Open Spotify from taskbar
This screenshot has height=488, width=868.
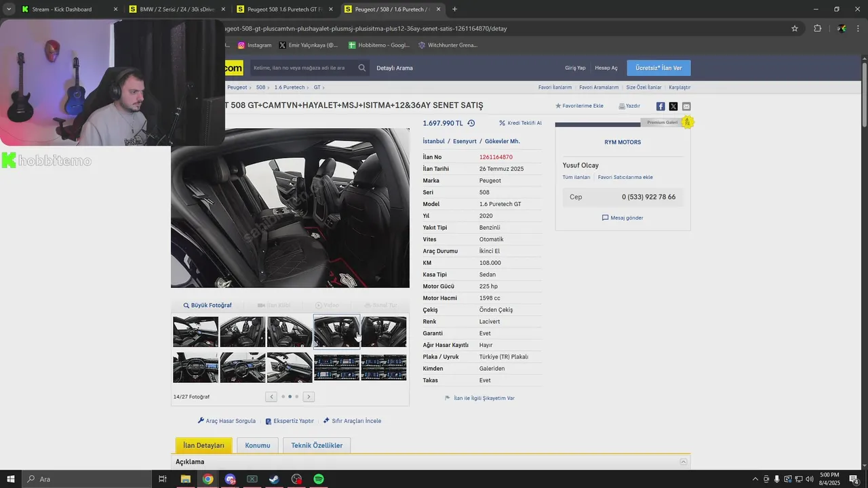point(319,479)
